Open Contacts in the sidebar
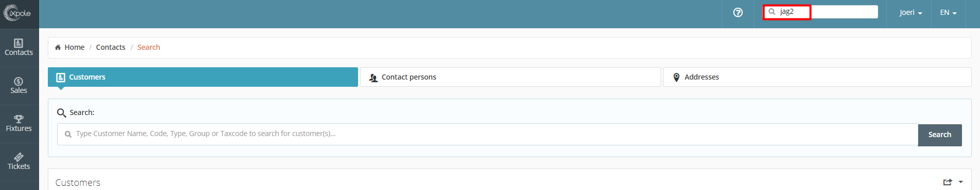 [x=19, y=48]
